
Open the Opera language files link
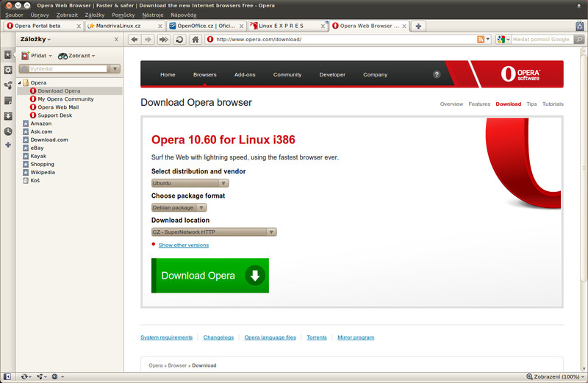pyautogui.click(x=270, y=337)
